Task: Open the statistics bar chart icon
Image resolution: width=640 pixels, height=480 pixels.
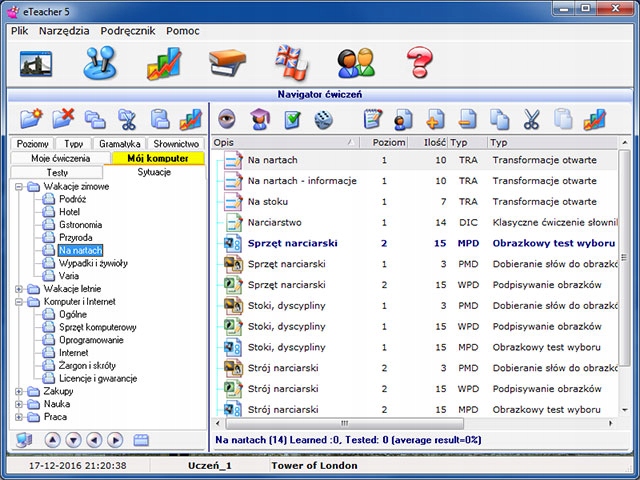Action: tap(163, 64)
